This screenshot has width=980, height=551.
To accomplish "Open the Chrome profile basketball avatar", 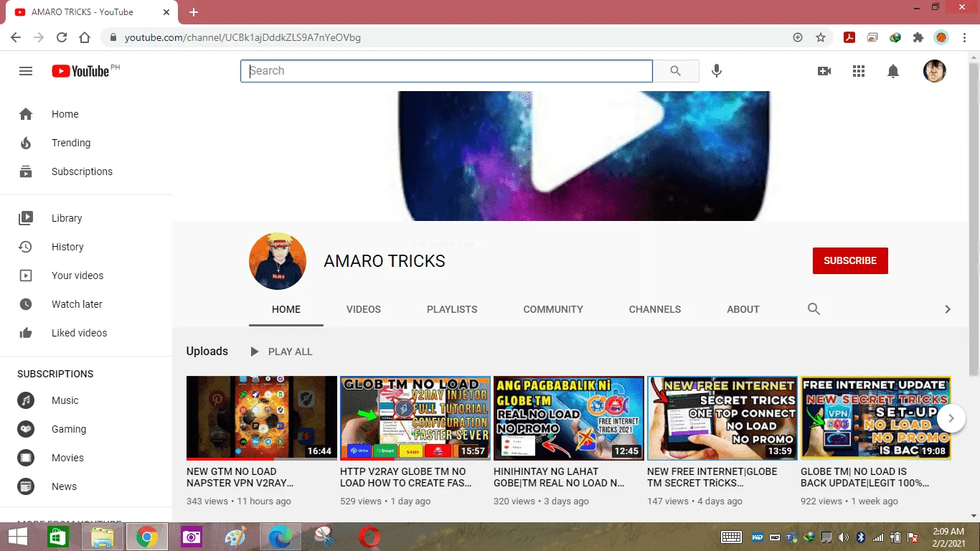I will (x=941, y=37).
